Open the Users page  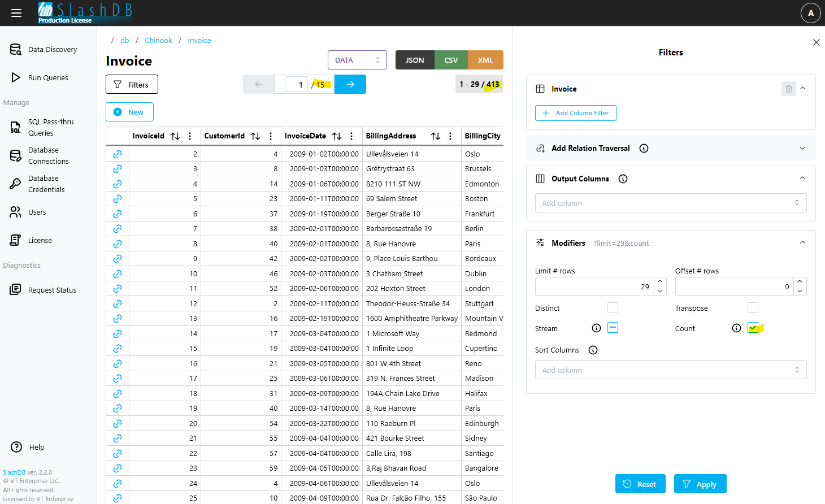[x=28, y=212]
